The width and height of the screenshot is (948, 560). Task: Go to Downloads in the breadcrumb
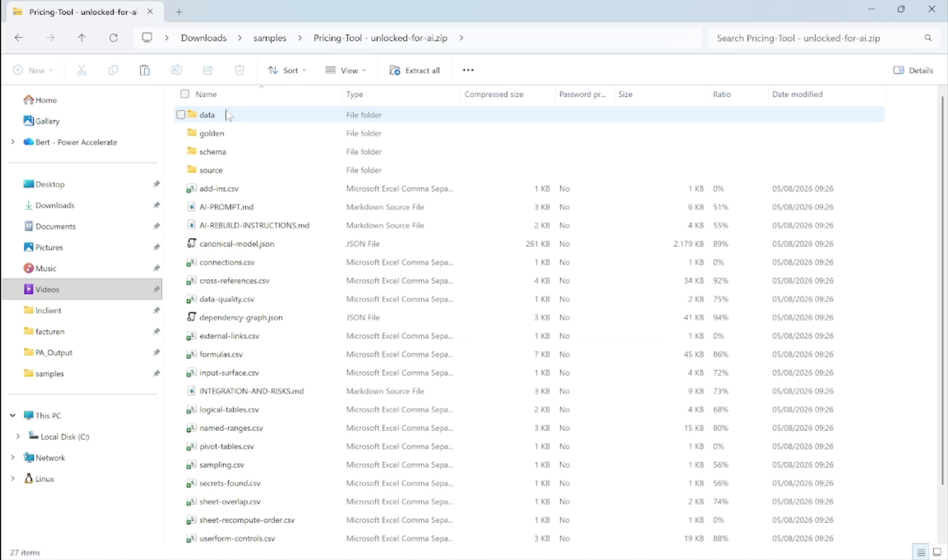204,38
